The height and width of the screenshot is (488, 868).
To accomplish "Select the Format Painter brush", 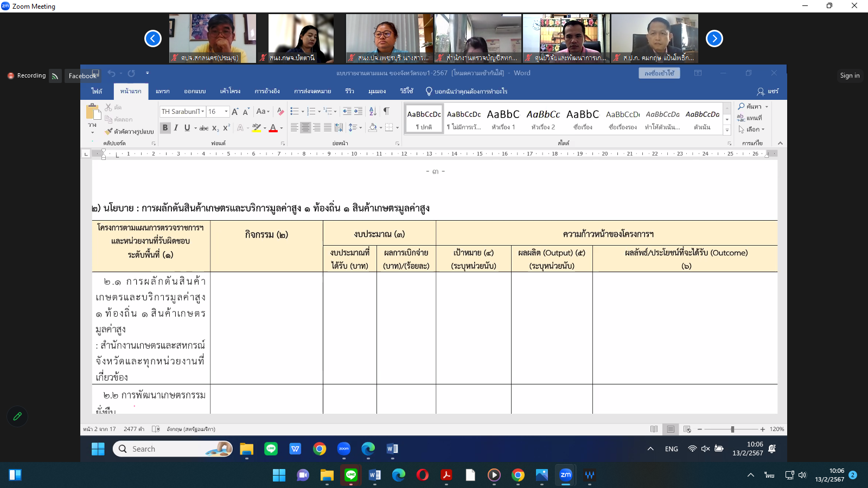I will [108, 131].
